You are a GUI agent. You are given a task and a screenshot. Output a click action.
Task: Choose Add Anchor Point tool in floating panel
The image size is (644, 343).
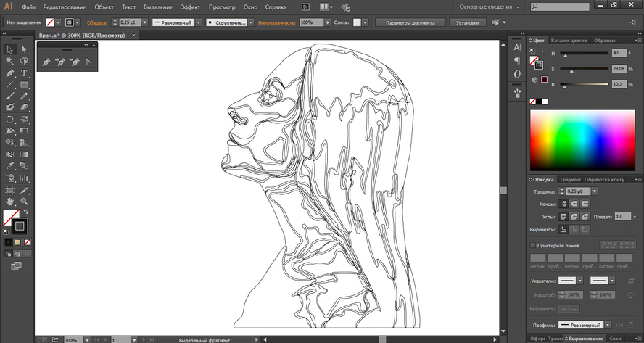pyautogui.click(x=60, y=62)
